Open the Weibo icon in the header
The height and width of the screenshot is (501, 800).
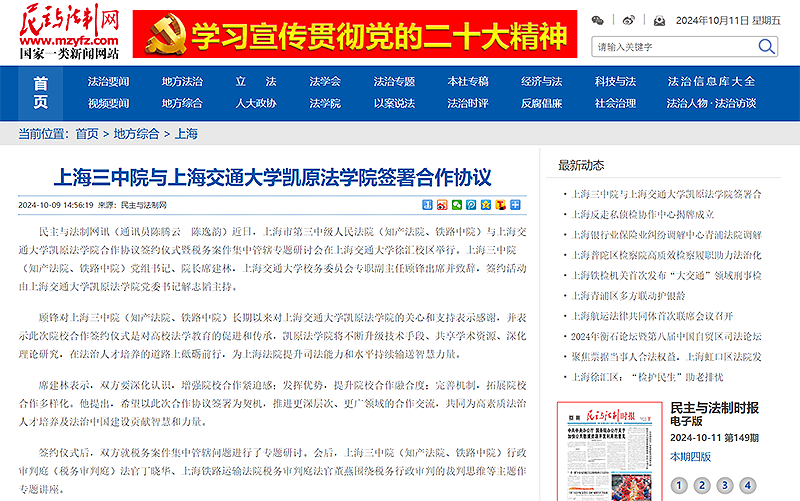click(629, 20)
